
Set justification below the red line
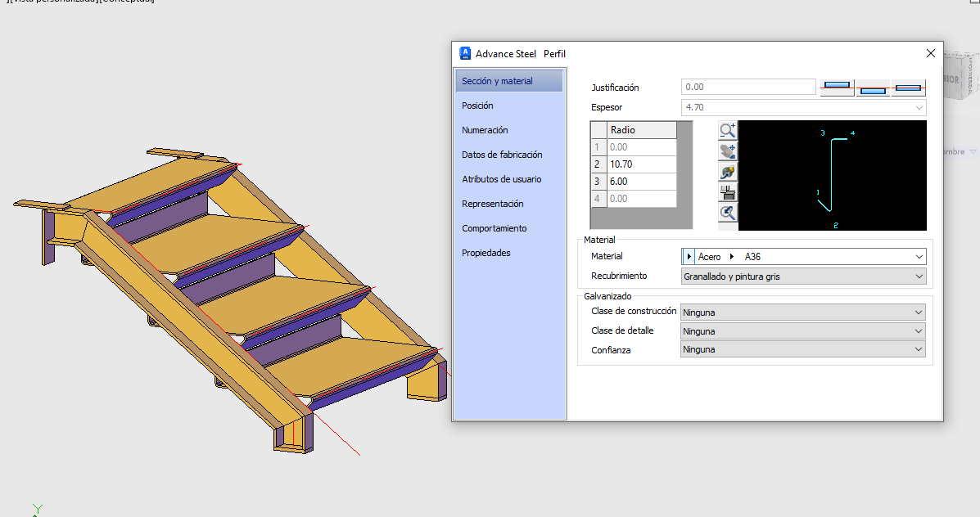coord(873,88)
